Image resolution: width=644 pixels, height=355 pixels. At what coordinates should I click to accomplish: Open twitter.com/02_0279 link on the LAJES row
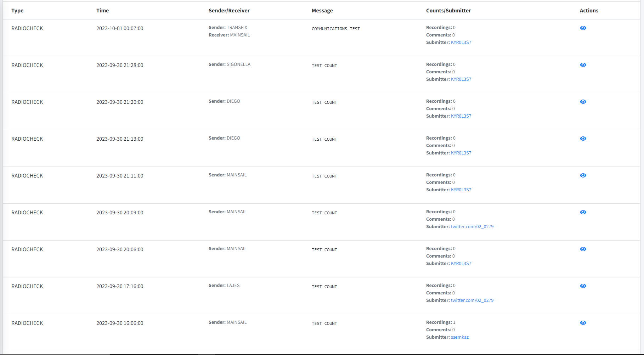(x=472, y=300)
